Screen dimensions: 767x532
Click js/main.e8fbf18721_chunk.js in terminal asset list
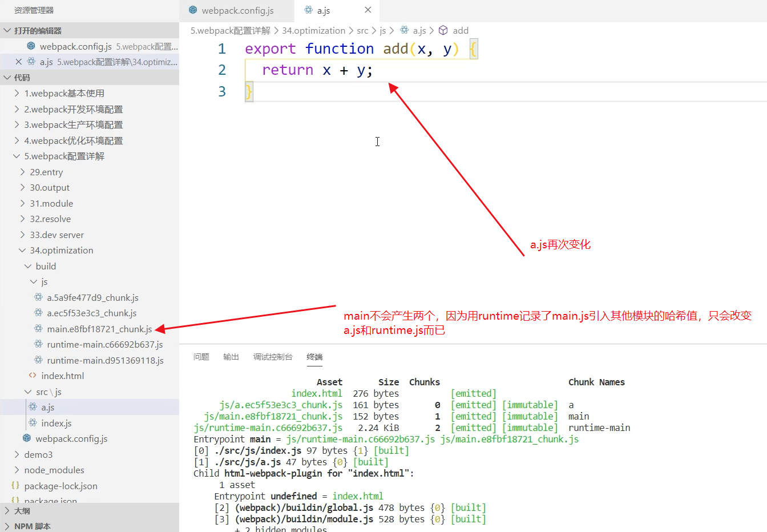273,416
